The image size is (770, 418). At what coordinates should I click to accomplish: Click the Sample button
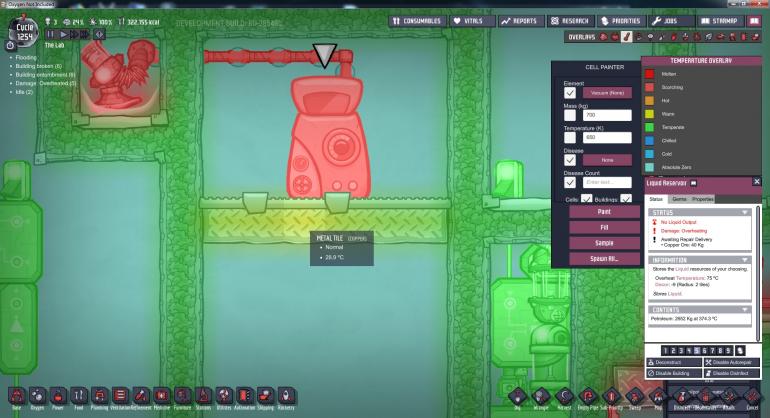(x=604, y=243)
